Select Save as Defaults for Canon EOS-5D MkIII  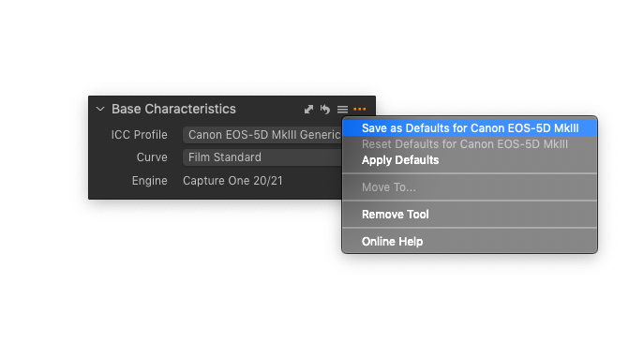(x=470, y=128)
